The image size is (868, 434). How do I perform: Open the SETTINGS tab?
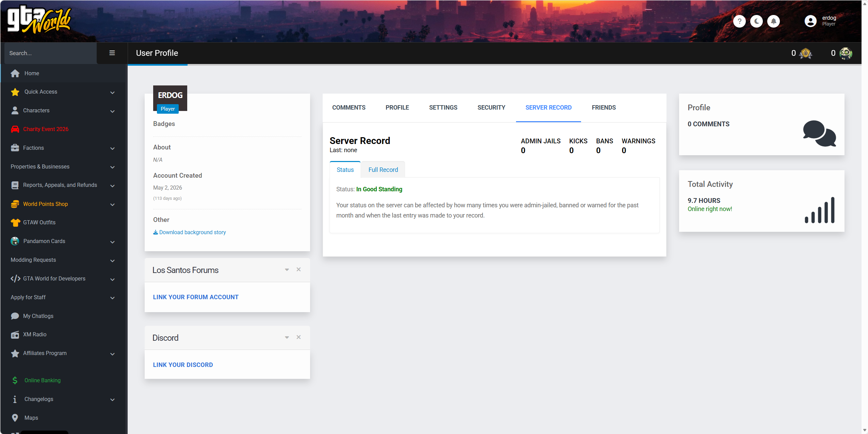tap(443, 108)
